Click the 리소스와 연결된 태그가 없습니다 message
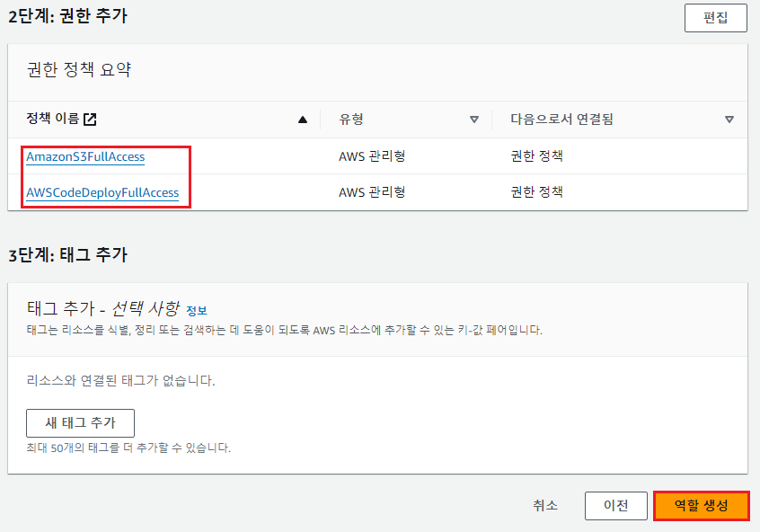Viewport: 760px width, 532px height. 120,381
